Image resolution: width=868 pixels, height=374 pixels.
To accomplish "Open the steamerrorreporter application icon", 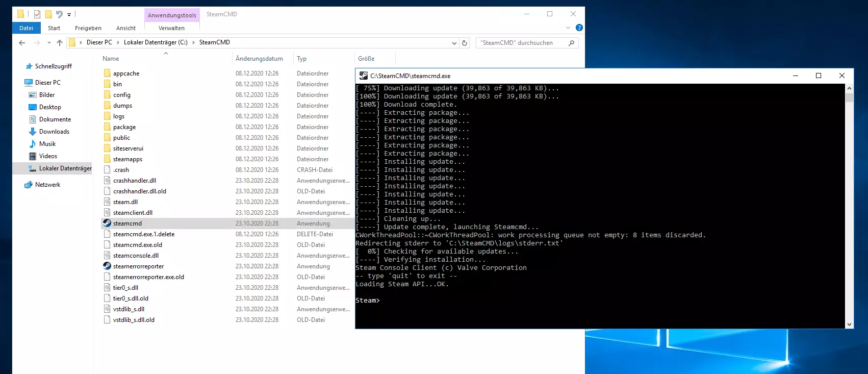I will point(107,266).
